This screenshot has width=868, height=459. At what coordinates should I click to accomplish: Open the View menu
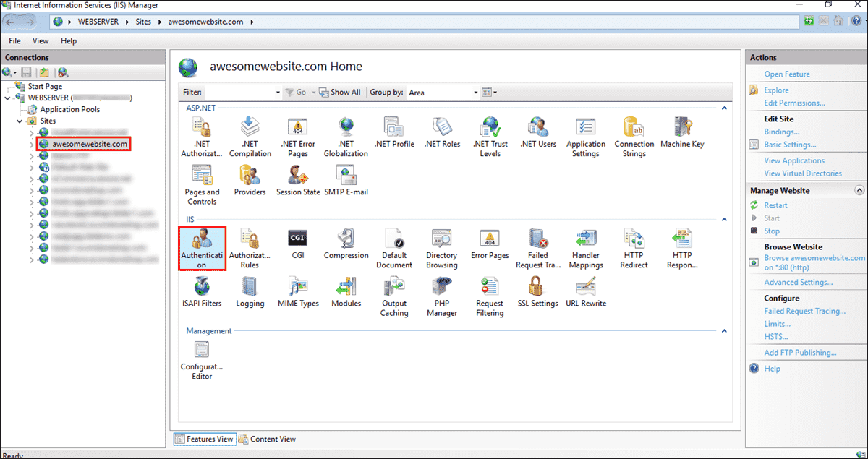pos(41,40)
